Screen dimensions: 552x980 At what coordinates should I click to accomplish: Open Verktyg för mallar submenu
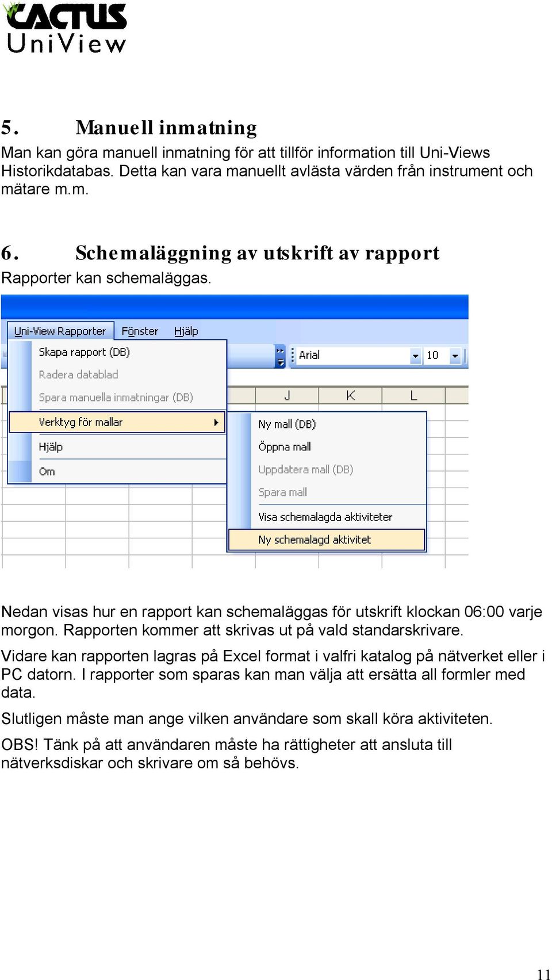[x=117, y=422]
